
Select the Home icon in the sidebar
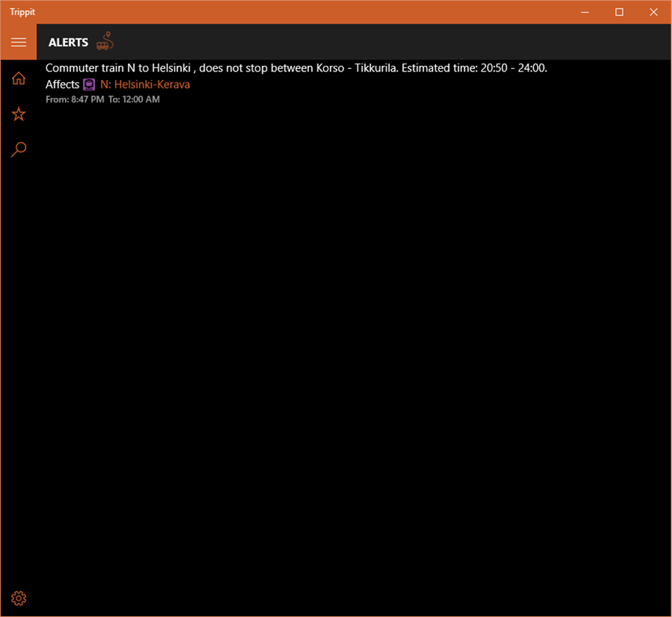point(18,78)
